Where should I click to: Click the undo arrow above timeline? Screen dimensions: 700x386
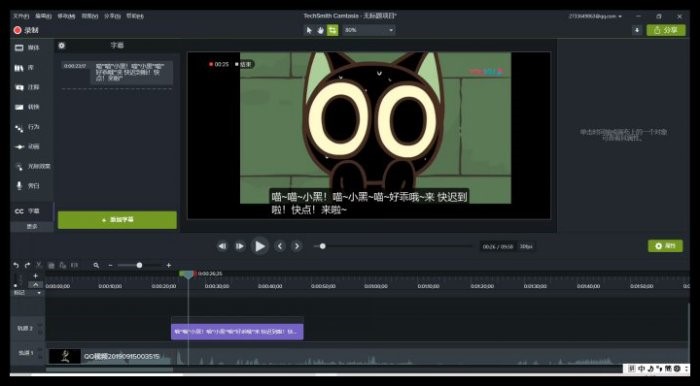tap(16, 265)
